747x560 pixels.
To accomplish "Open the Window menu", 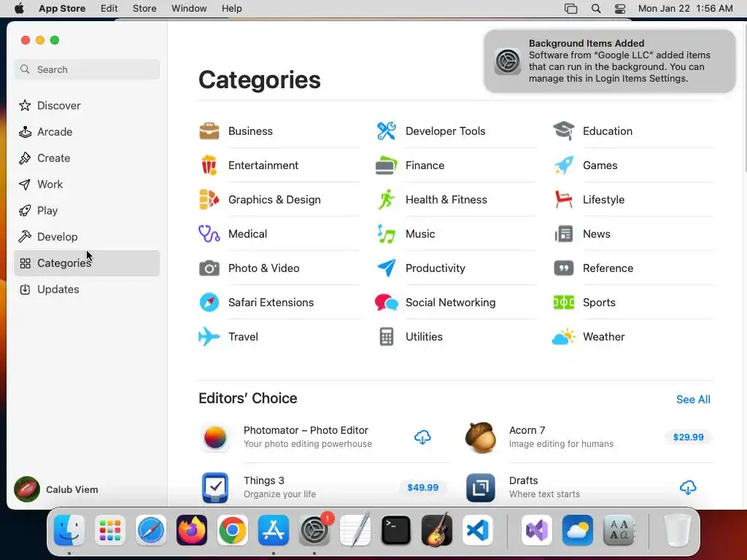I will 189,9.
